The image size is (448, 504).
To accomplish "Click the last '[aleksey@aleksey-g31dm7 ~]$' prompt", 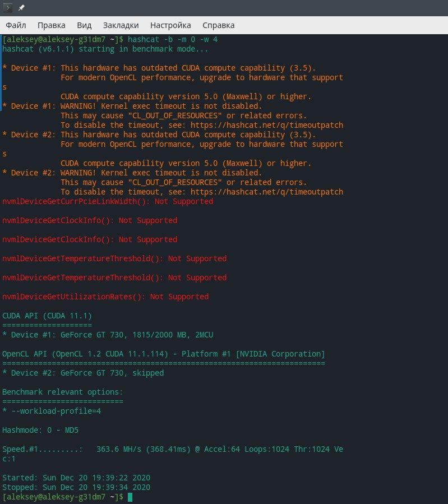I will tap(63, 497).
